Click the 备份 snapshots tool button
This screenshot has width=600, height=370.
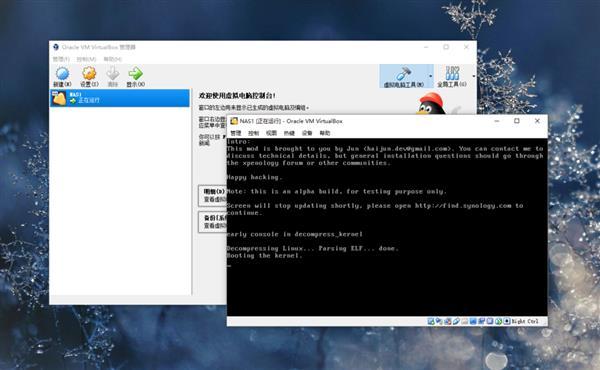(213, 222)
